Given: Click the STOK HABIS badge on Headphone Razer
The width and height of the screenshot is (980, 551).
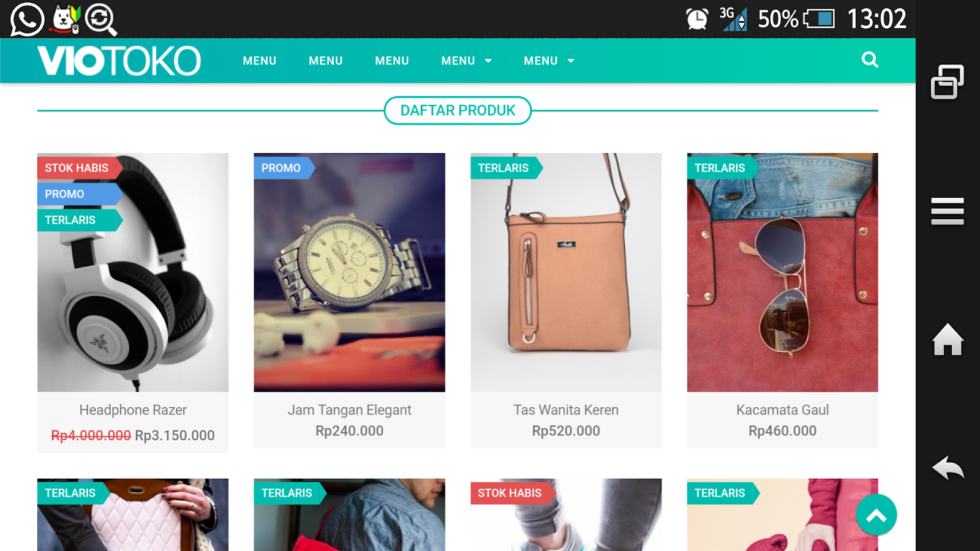Looking at the screenshot, I should pos(80,168).
